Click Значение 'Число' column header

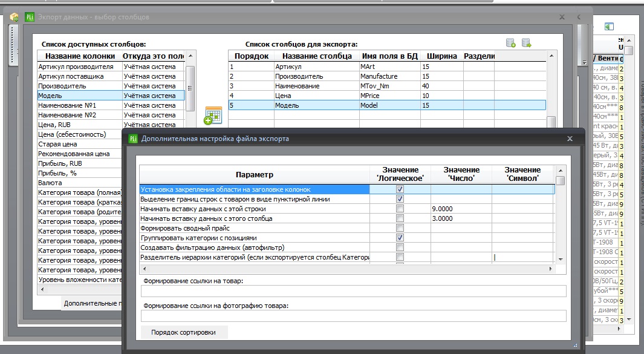tap(461, 174)
